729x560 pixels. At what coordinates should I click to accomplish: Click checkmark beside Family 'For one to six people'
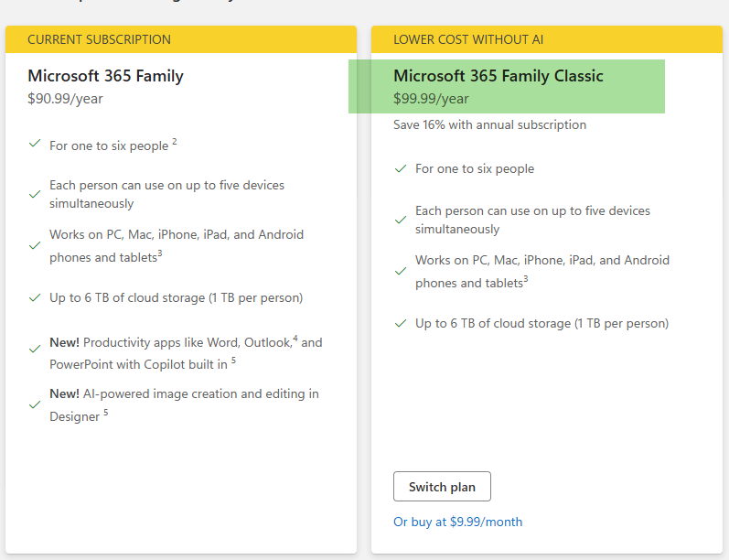click(x=35, y=144)
